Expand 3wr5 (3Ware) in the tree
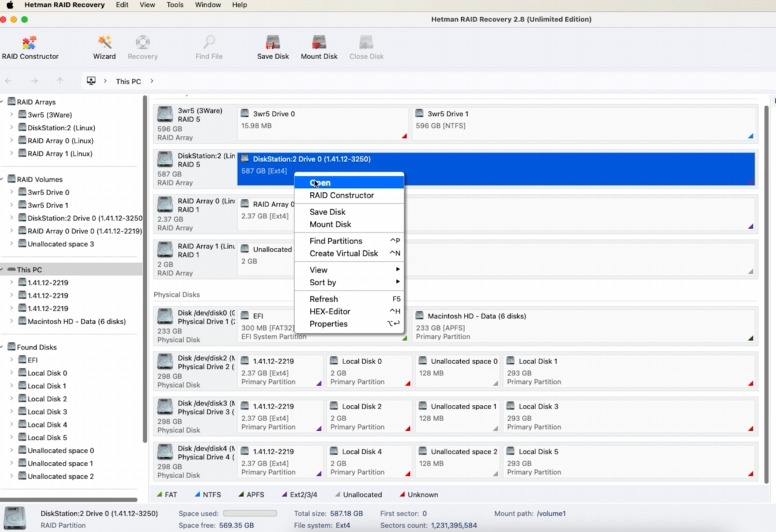 click(12, 115)
